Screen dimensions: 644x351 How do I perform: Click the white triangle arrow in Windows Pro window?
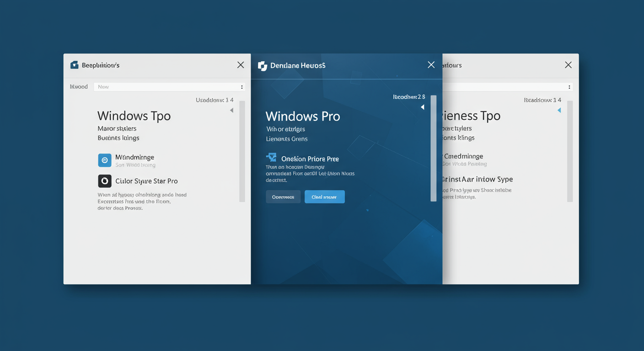point(422,107)
